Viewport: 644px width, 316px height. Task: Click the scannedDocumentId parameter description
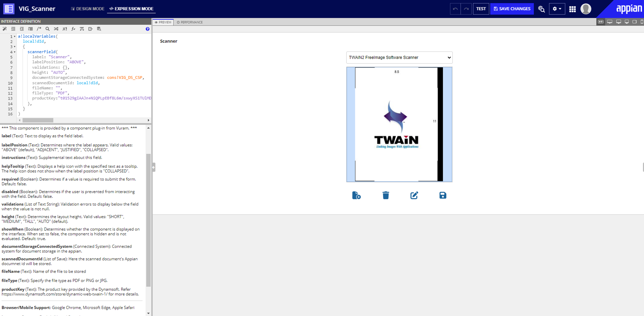pos(70,261)
